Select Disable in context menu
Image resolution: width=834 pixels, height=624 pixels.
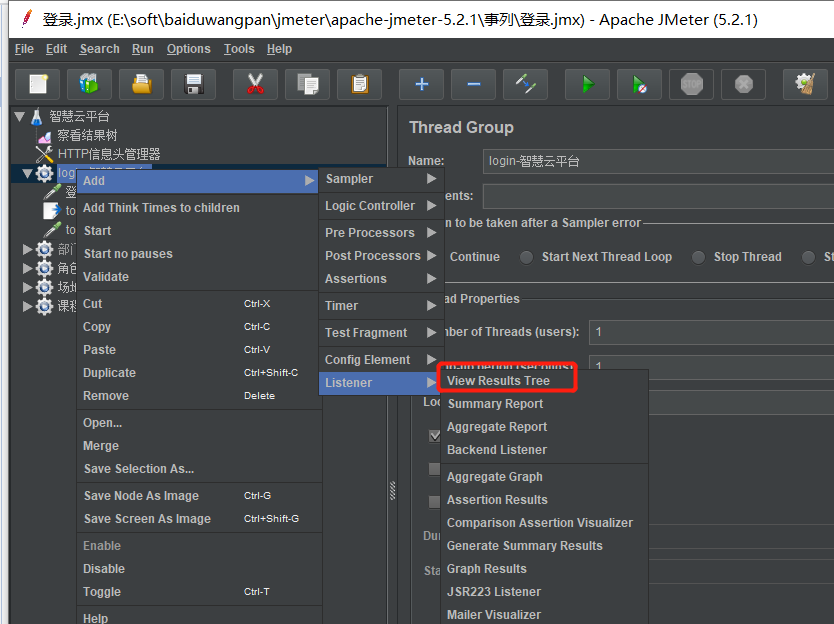[199, 569]
